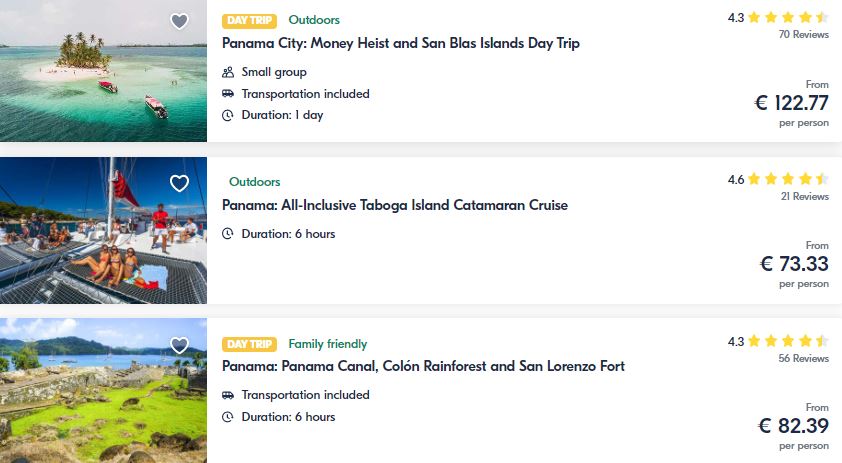The image size is (842, 463).
Task: Open All-Inclusive Taboga Island Catamaran Cruise title
Action: 395,205
